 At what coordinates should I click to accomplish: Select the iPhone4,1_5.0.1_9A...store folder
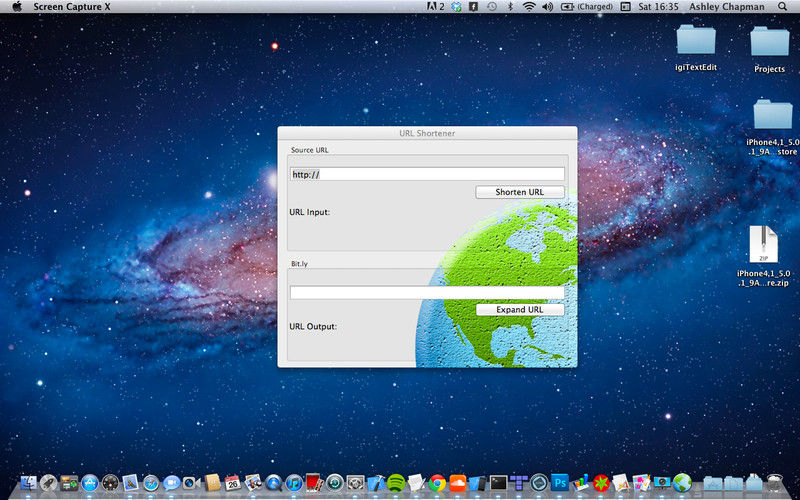coord(772,127)
